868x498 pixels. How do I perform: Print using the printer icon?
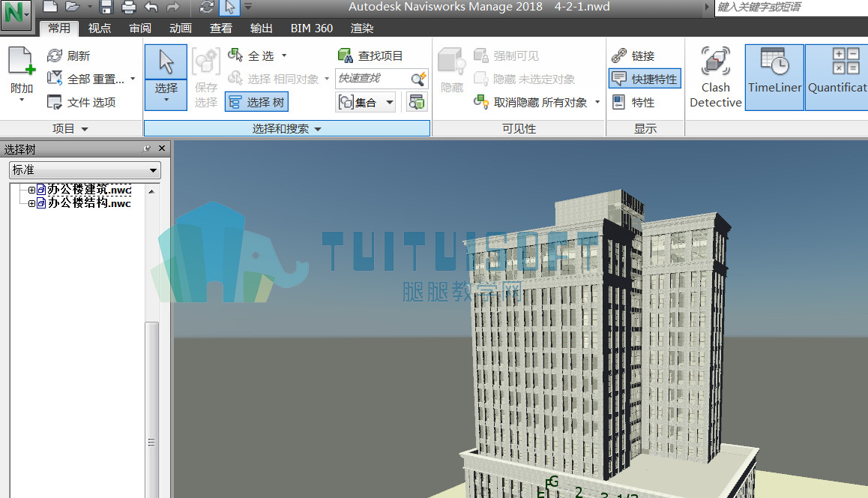click(128, 7)
